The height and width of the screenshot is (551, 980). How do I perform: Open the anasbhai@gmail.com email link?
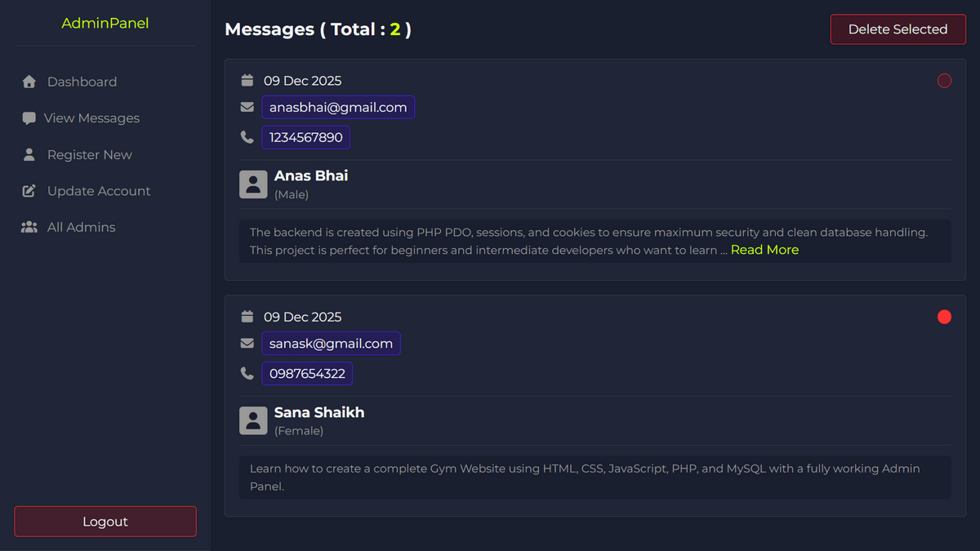(x=338, y=107)
